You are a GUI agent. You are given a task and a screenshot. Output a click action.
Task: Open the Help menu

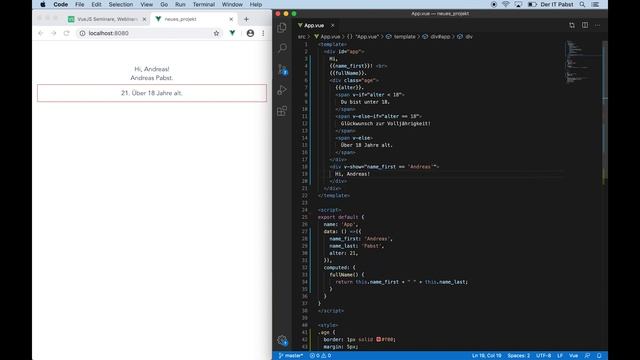coord(256,4)
